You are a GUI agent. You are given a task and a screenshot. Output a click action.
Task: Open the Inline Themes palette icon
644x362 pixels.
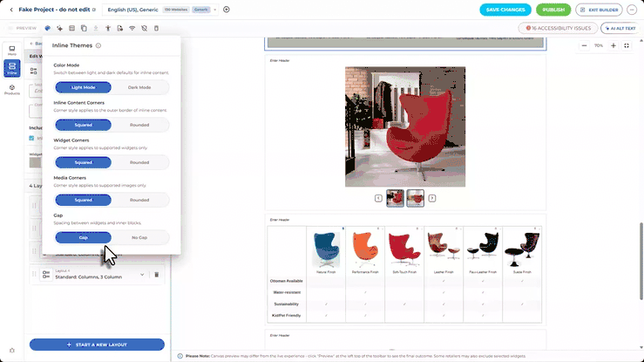point(48,29)
